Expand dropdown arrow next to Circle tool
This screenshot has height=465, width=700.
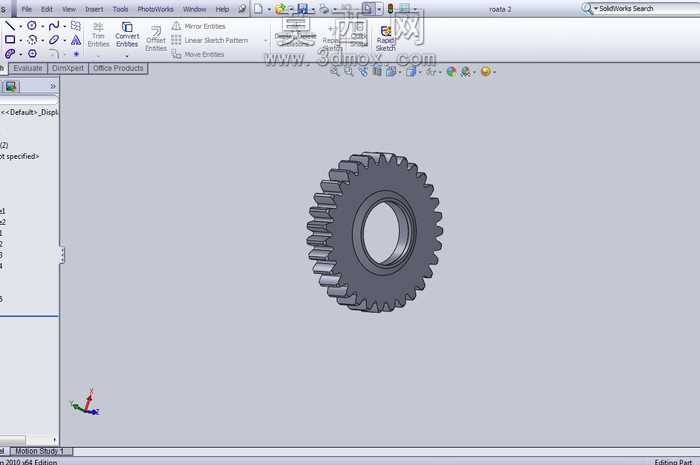pos(42,26)
